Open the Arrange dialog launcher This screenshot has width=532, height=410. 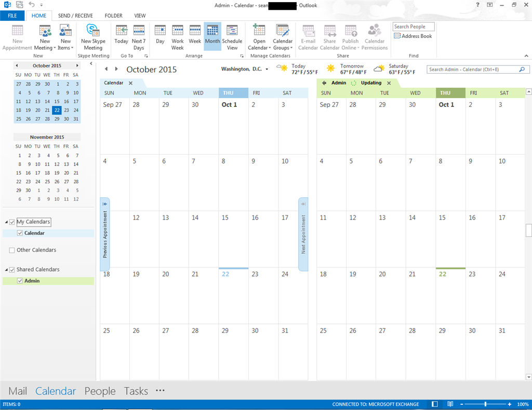coord(242,56)
